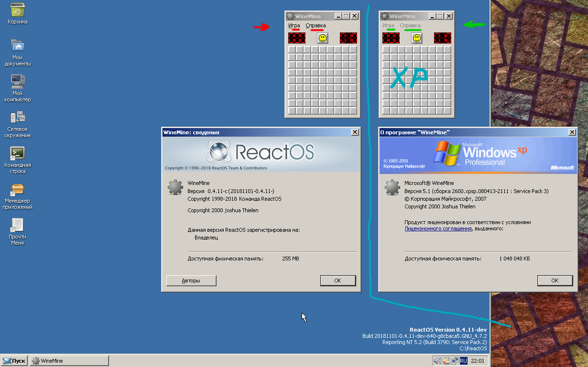Click the Microsoft® WineMine product name text
The width and height of the screenshot is (588, 367).
[x=429, y=183]
